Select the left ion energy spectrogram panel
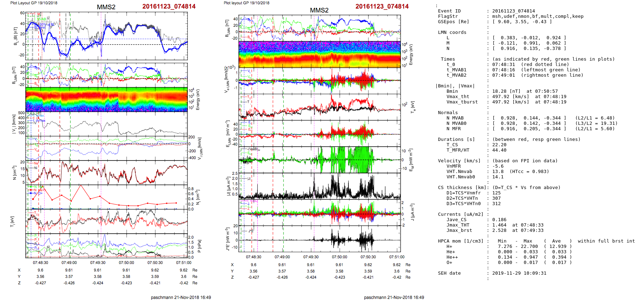 (106, 100)
